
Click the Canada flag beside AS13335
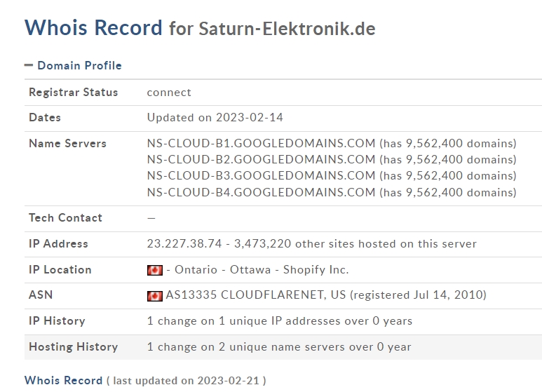tap(154, 296)
